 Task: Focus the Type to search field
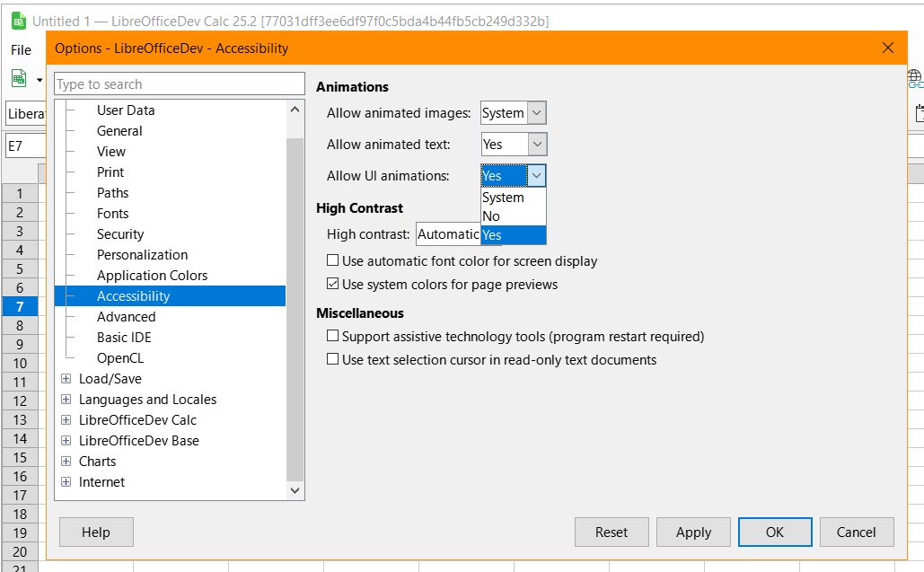coord(180,84)
